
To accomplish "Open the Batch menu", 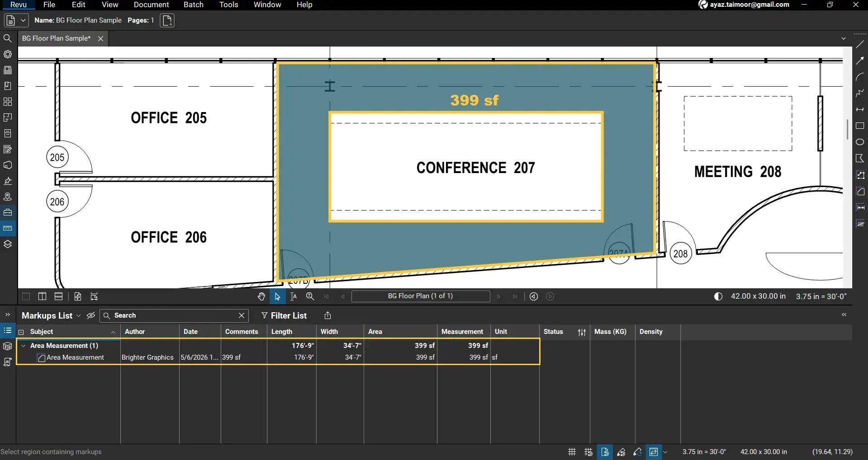I will [x=194, y=5].
